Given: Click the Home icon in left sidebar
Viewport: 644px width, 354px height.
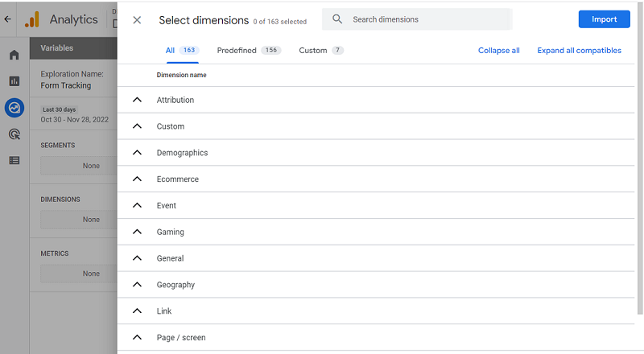Looking at the screenshot, I should pyautogui.click(x=14, y=55).
